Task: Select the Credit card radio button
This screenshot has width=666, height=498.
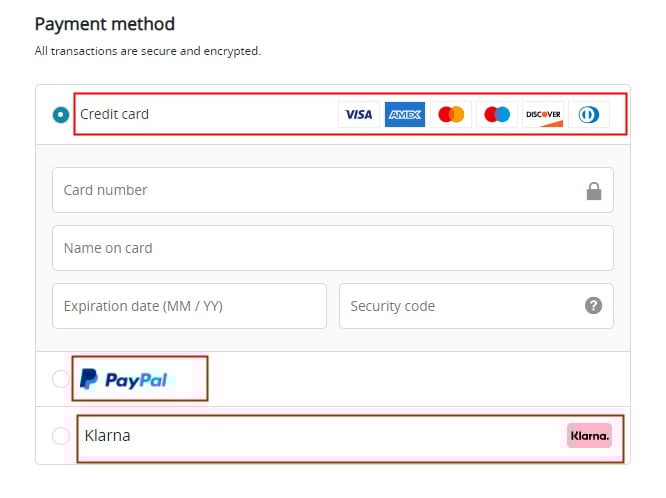Action: pyautogui.click(x=61, y=115)
